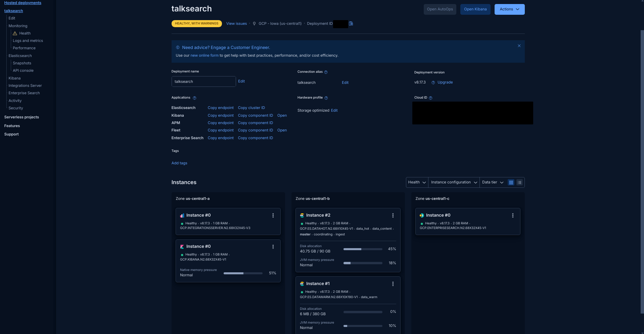This screenshot has height=334, width=644.
Task: Expand the Health filter dropdown
Action: (x=417, y=182)
